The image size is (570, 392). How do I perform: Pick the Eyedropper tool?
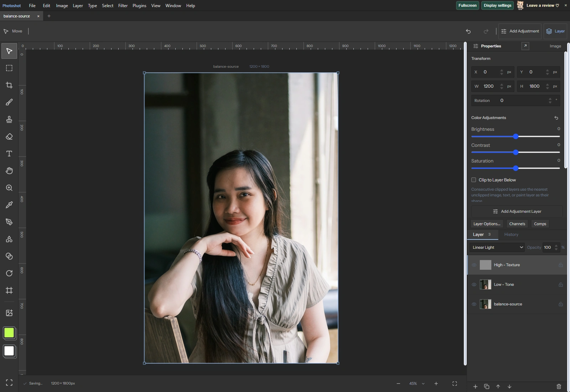(9, 205)
